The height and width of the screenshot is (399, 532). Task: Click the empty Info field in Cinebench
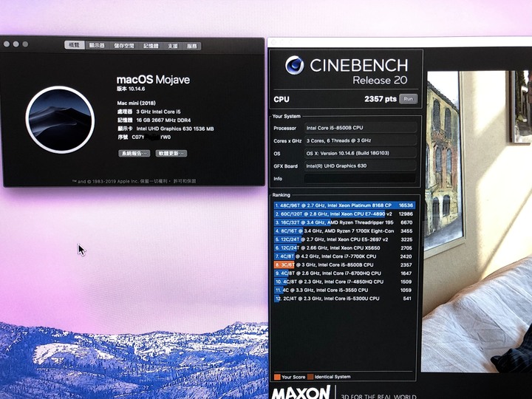361,179
